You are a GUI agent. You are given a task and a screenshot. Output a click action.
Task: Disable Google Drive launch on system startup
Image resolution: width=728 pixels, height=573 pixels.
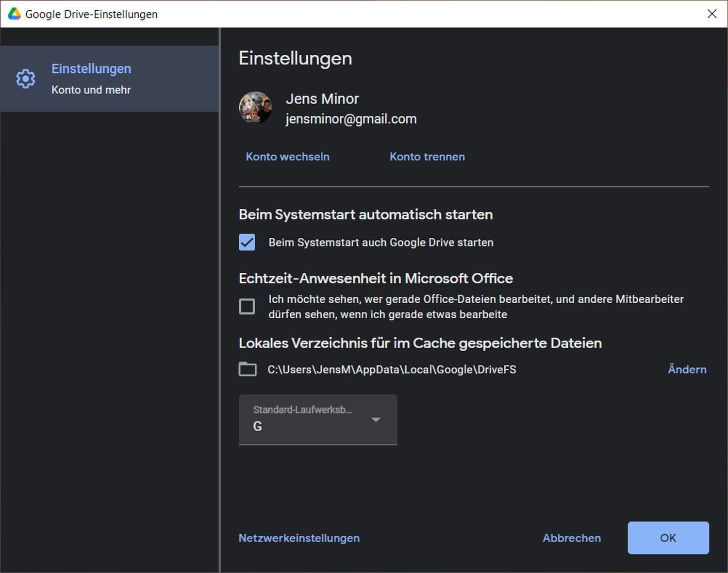click(247, 242)
